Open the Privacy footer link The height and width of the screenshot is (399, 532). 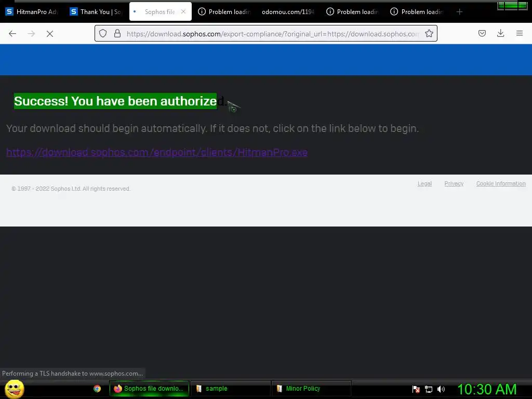tap(454, 183)
